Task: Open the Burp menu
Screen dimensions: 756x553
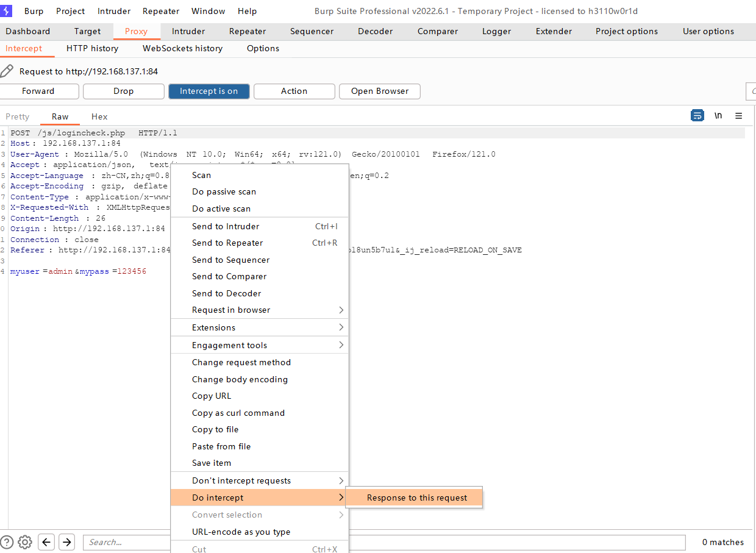Action: click(34, 11)
